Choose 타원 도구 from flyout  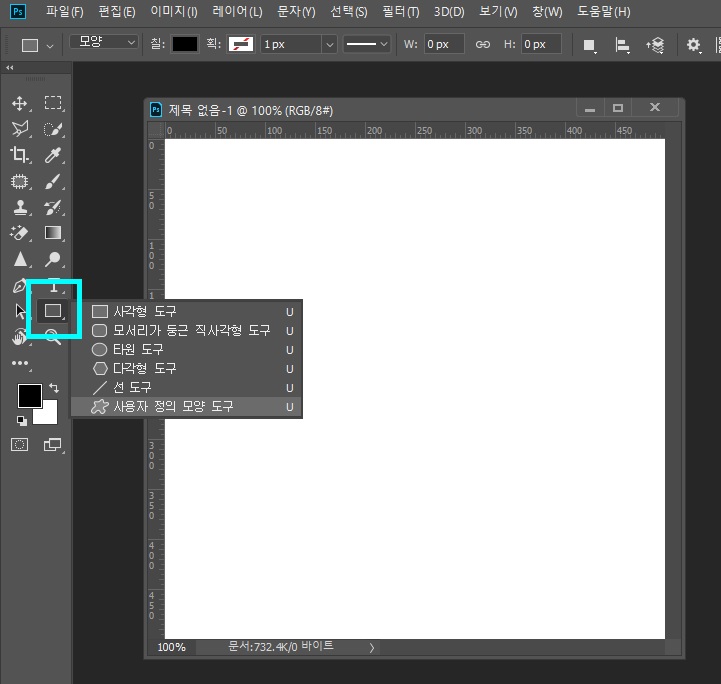click(187, 349)
